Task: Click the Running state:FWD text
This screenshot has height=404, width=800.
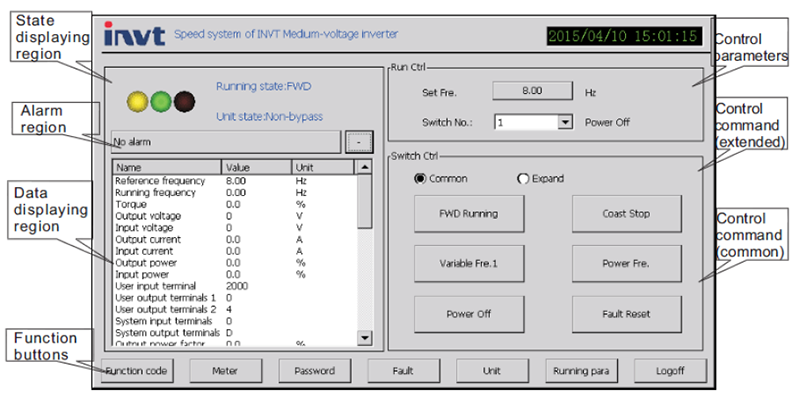Action: click(x=264, y=86)
